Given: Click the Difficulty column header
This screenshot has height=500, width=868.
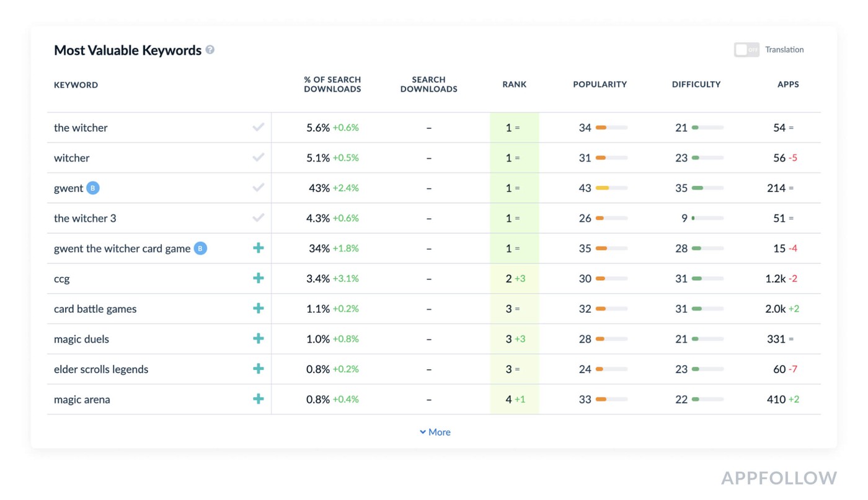Looking at the screenshot, I should [x=696, y=84].
